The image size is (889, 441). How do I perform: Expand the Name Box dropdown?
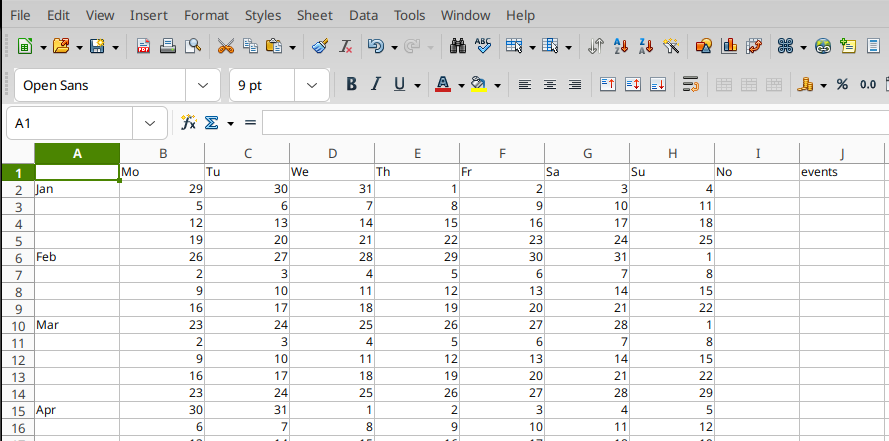tap(150, 123)
